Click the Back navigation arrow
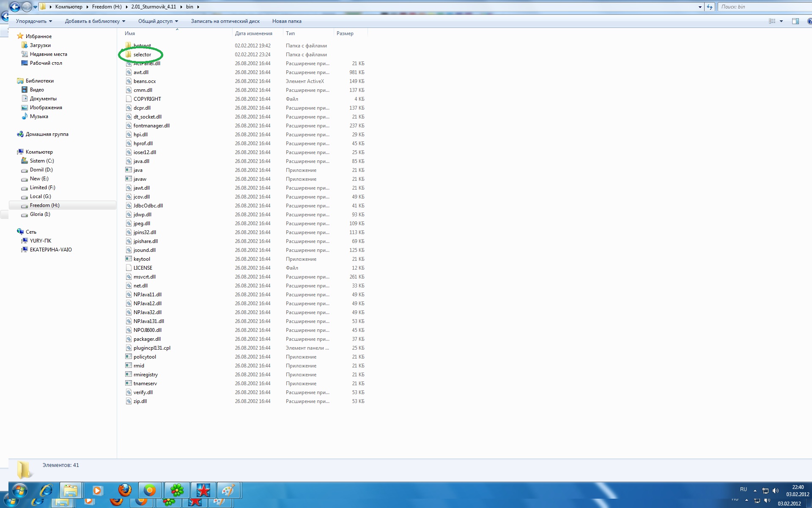812x508 pixels. coord(15,7)
